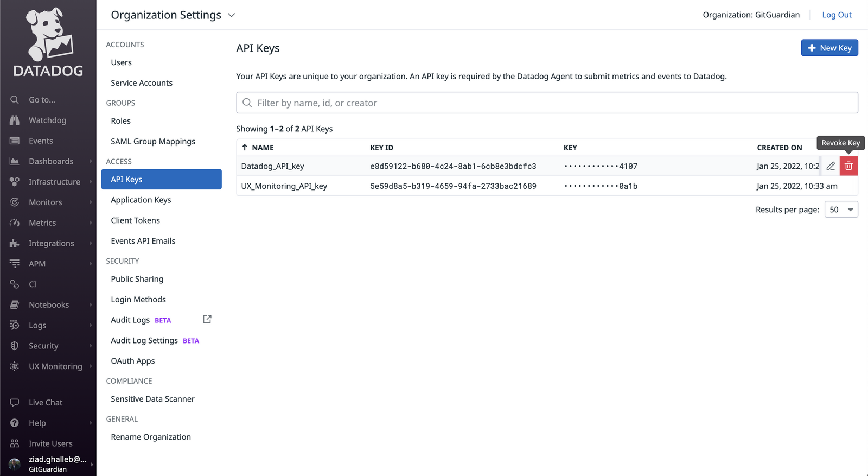Click the Dashboards chart icon

pos(15,161)
